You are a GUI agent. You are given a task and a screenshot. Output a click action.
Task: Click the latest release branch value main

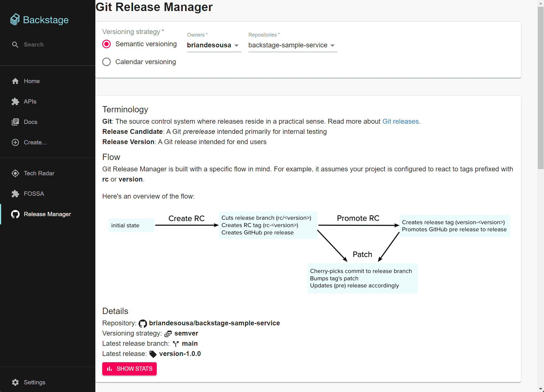(190, 343)
